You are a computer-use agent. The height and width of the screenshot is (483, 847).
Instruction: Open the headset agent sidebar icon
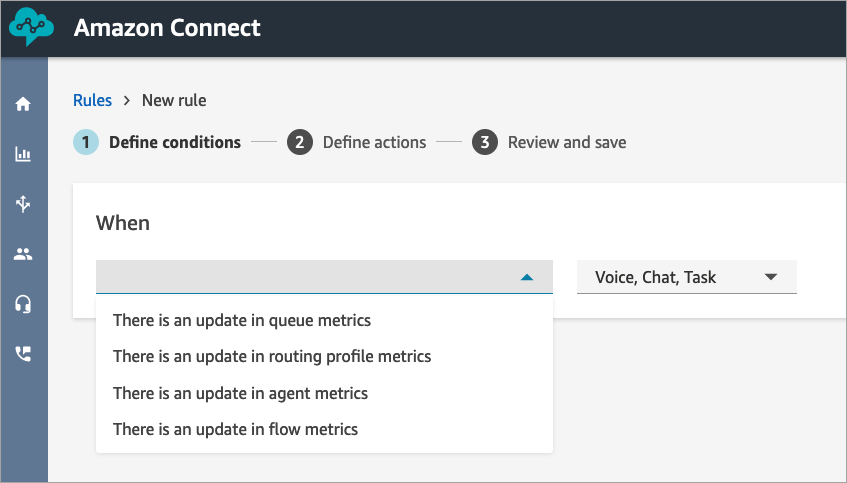pyautogui.click(x=23, y=304)
